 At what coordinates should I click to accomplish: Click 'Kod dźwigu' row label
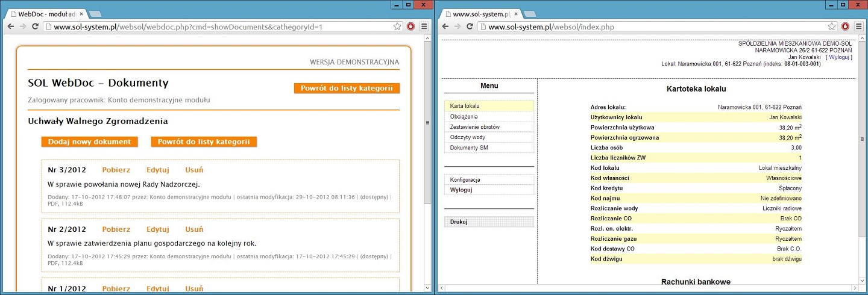pos(606,259)
